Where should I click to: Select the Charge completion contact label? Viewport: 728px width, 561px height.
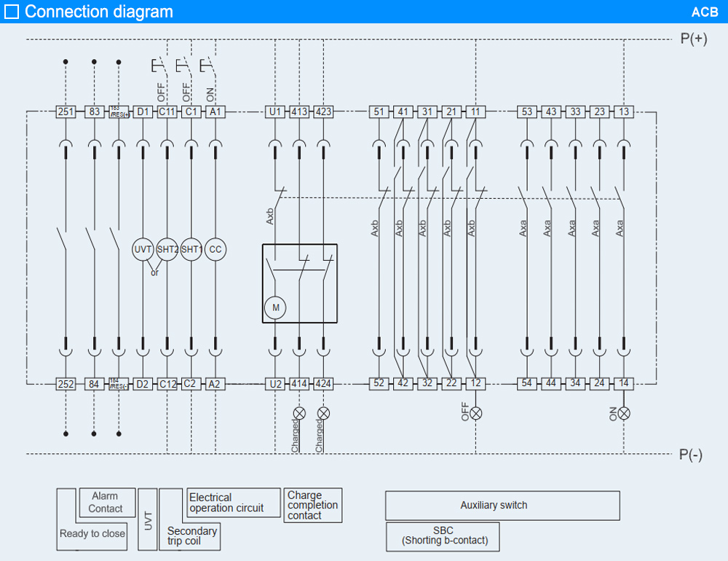pos(312,505)
